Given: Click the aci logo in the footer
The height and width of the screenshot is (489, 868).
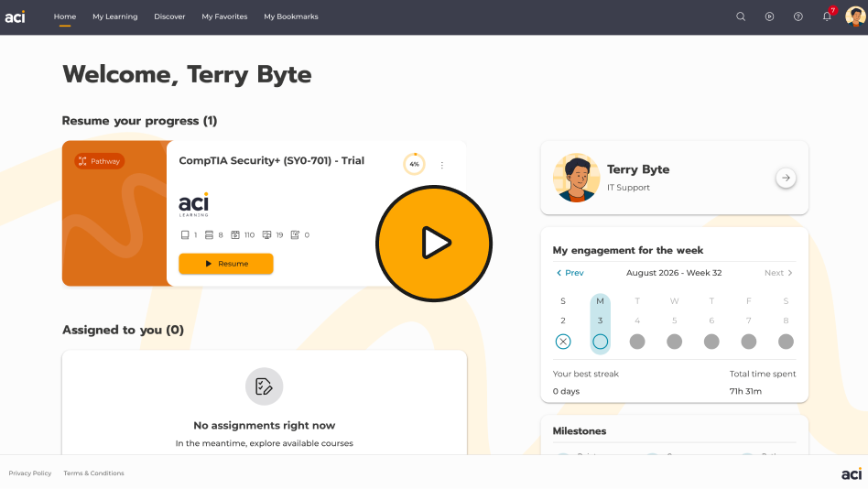Looking at the screenshot, I should (x=852, y=474).
